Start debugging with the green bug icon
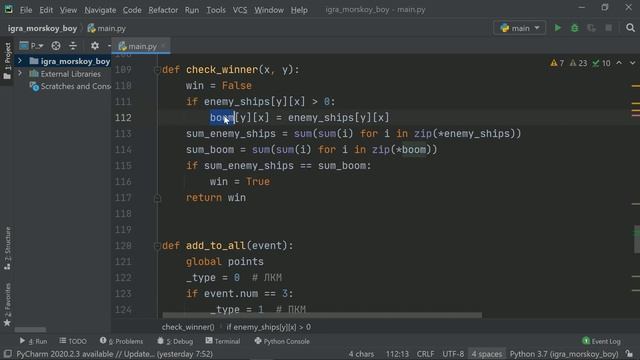This screenshot has height=360, width=640. tap(575, 28)
